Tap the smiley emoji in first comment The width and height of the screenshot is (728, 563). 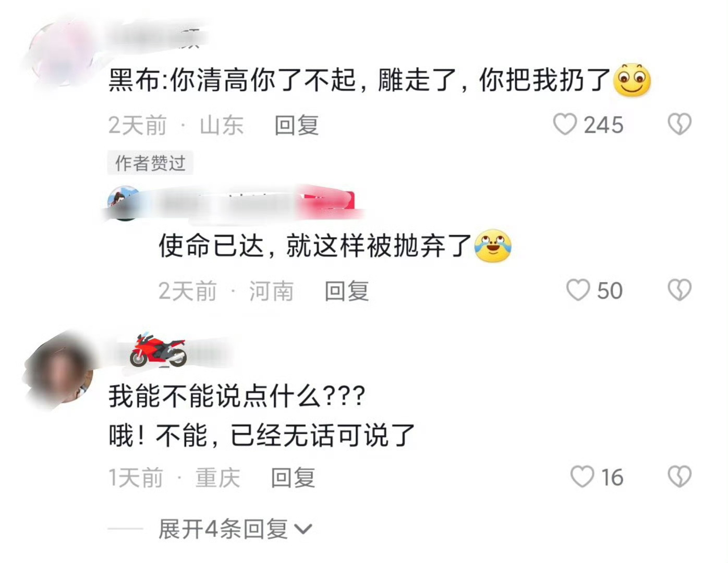[x=632, y=80]
